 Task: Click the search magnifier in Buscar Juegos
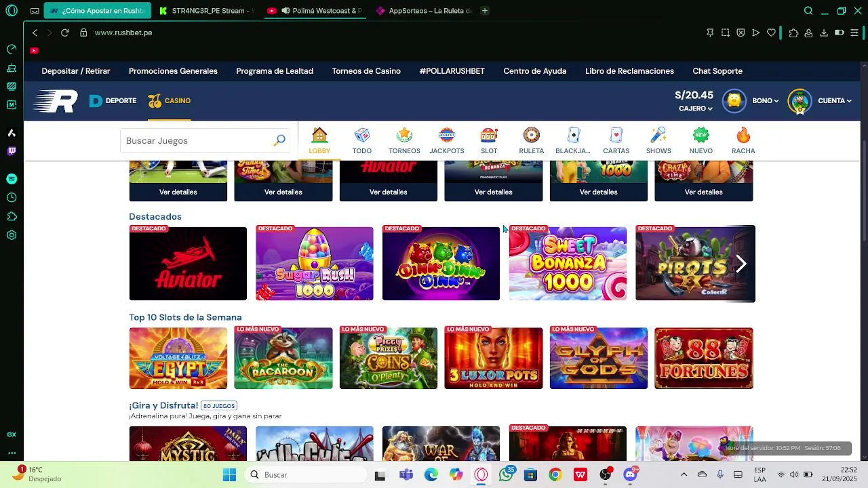(x=279, y=140)
